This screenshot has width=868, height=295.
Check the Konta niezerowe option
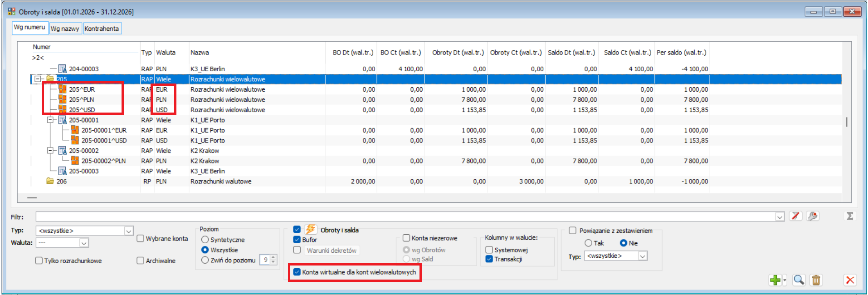click(406, 238)
